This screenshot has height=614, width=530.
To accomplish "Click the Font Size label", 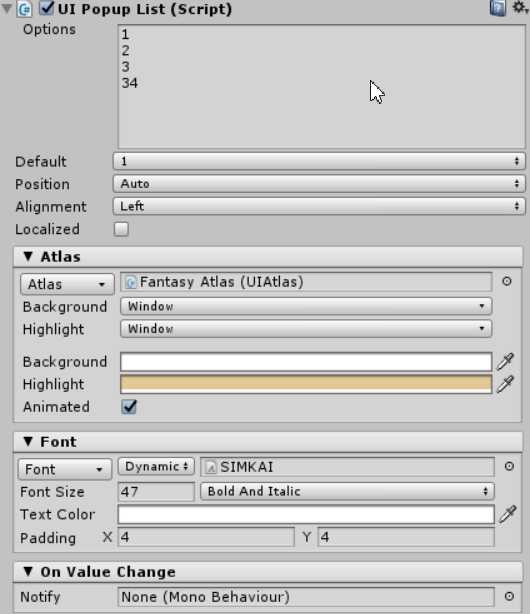I will pos(52,492).
